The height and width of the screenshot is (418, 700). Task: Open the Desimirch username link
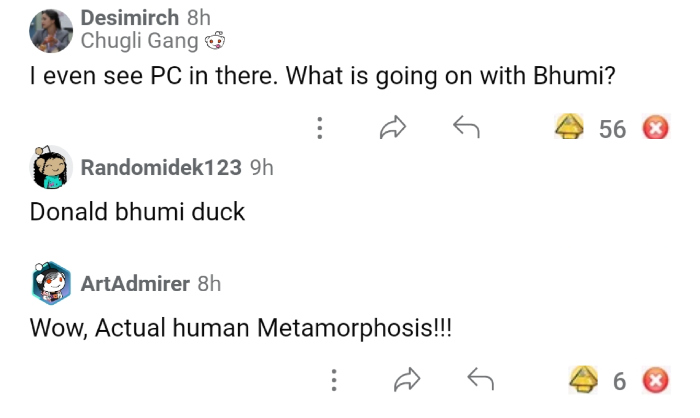[x=129, y=18]
